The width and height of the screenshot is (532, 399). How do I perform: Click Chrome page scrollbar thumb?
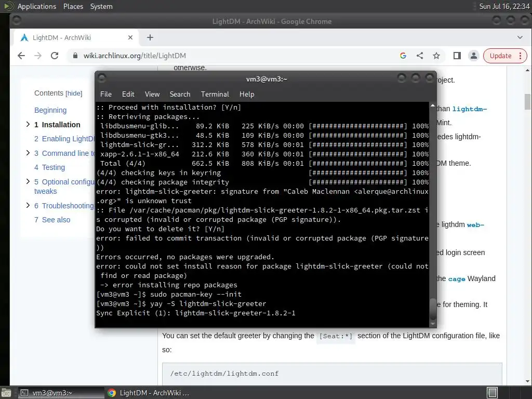point(527,102)
